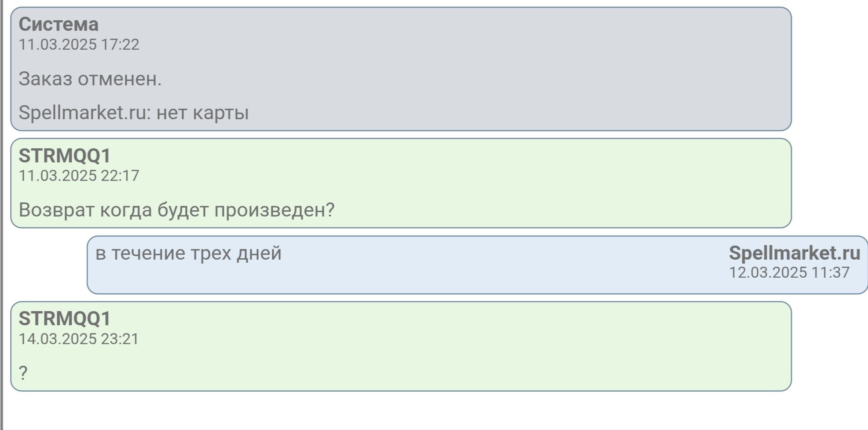Image resolution: width=868 pixels, height=430 pixels.
Task: Select "Возврат когда будет произведен?" message text
Action: 176,210
